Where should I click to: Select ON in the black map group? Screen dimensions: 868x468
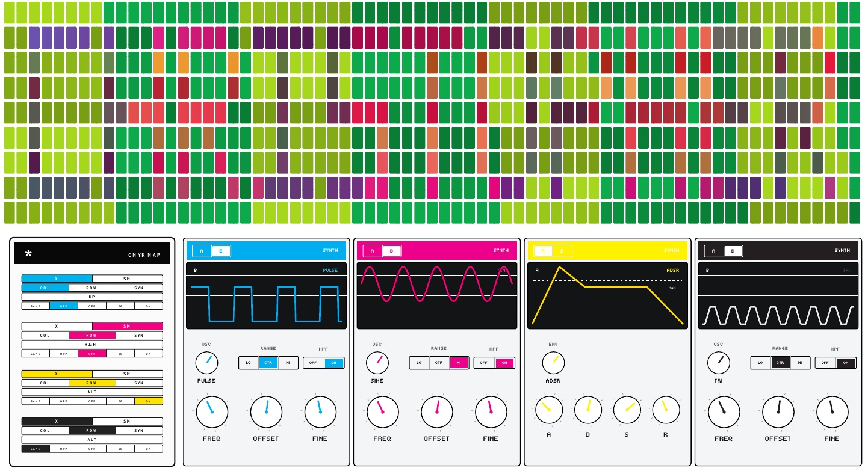tap(149, 448)
